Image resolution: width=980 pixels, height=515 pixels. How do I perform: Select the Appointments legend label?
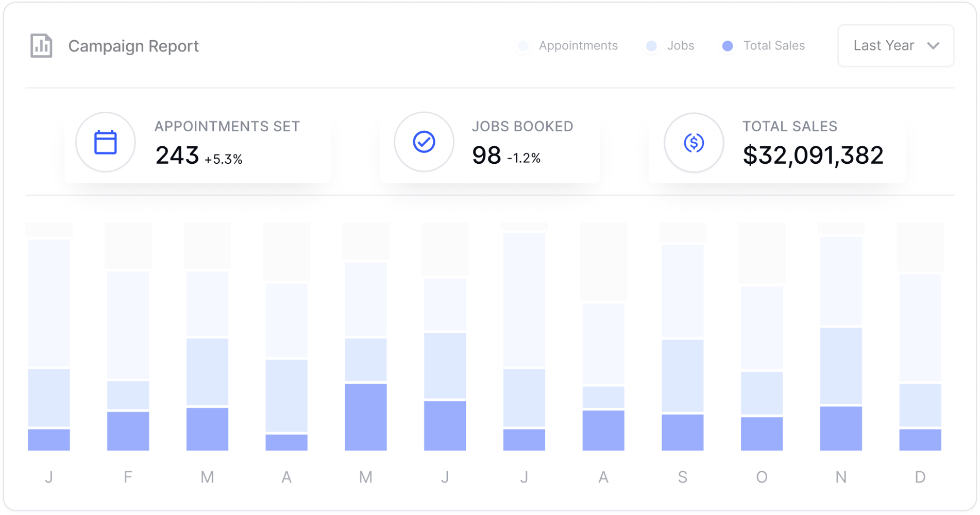pos(577,45)
